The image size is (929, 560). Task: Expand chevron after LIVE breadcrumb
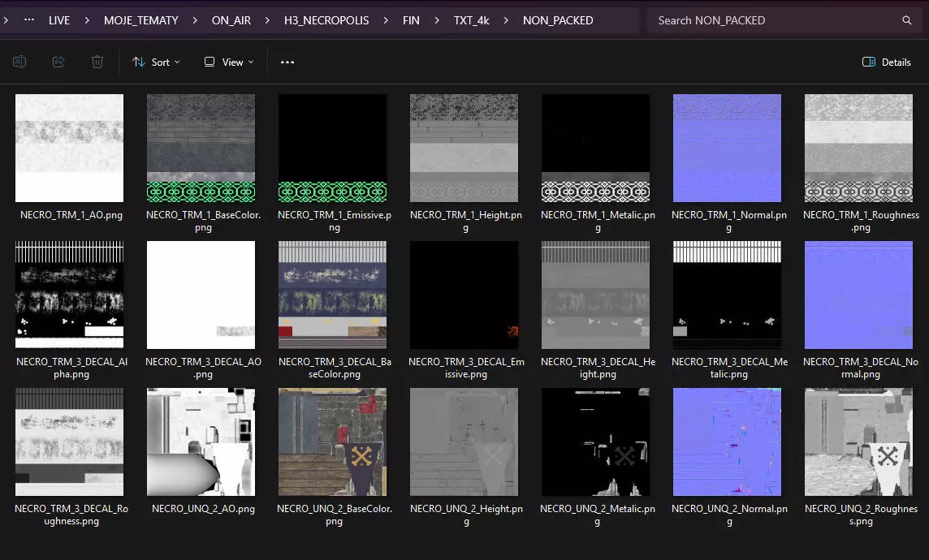tap(87, 20)
